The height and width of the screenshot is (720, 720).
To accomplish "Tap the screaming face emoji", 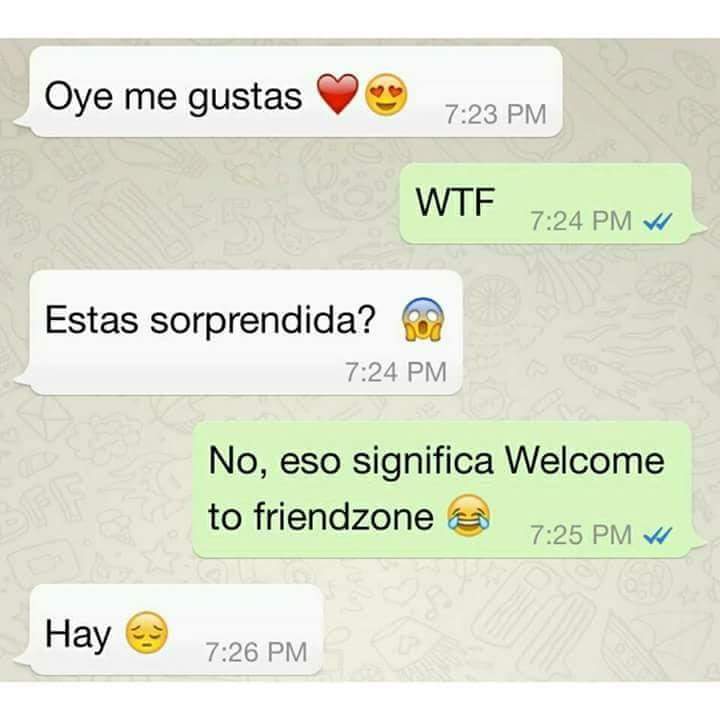I will [x=422, y=320].
